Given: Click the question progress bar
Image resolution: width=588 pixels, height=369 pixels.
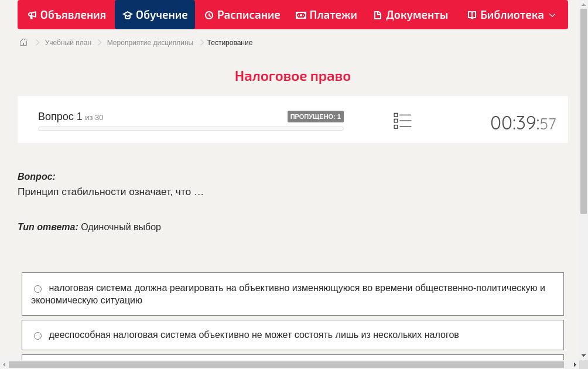Looking at the screenshot, I should (191, 128).
